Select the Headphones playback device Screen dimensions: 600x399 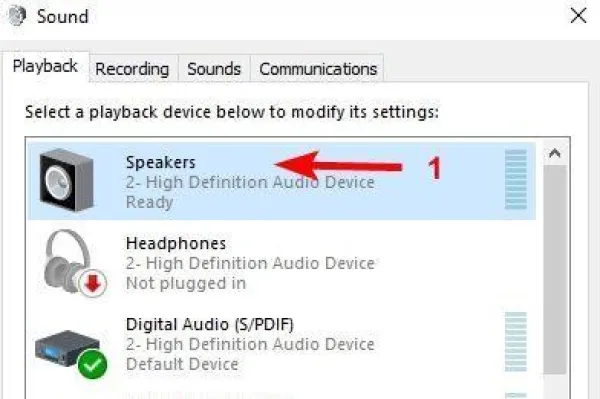pos(281,263)
